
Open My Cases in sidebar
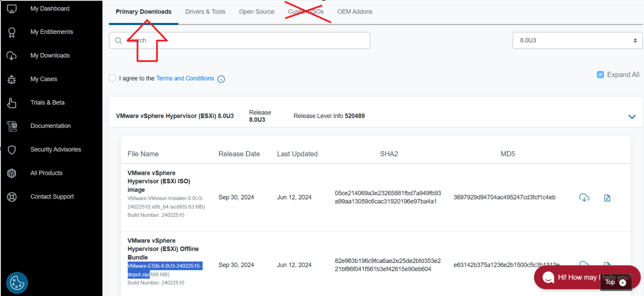44,79
